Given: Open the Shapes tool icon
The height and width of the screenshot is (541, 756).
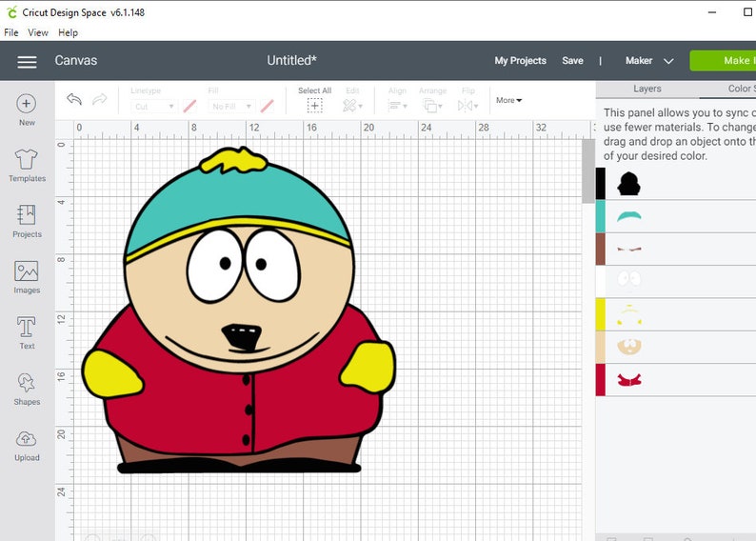Looking at the screenshot, I should click(26, 383).
